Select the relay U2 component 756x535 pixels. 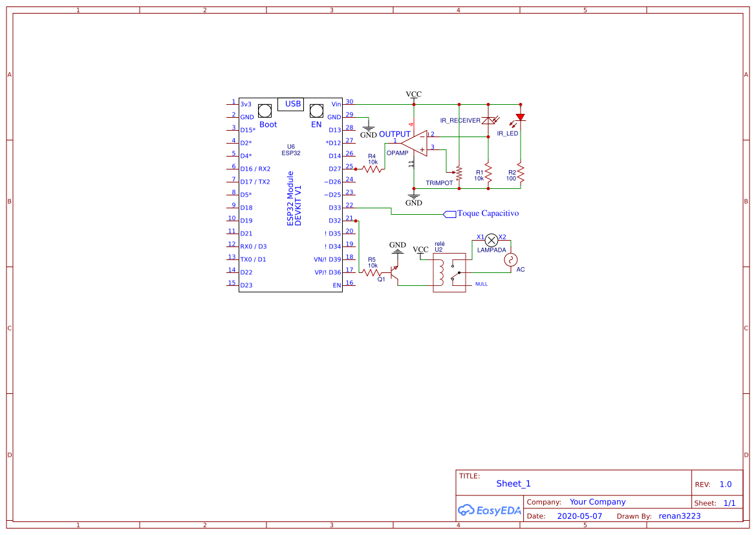(x=449, y=272)
